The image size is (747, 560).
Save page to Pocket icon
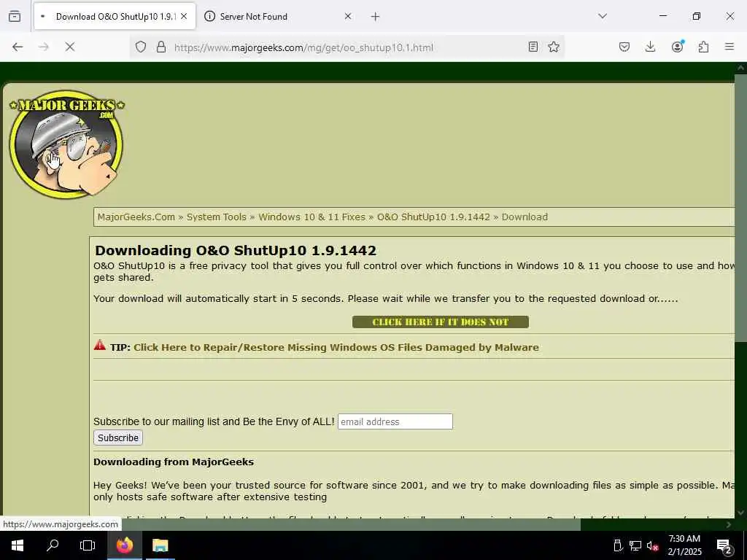pyautogui.click(x=624, y=47)
